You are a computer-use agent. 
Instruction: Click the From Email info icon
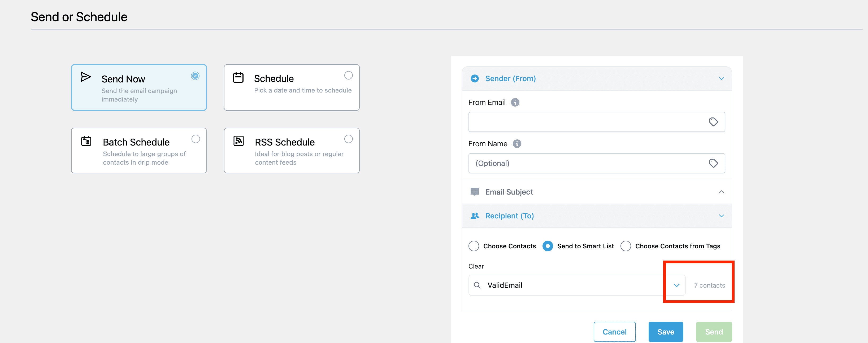pos(515,102)
